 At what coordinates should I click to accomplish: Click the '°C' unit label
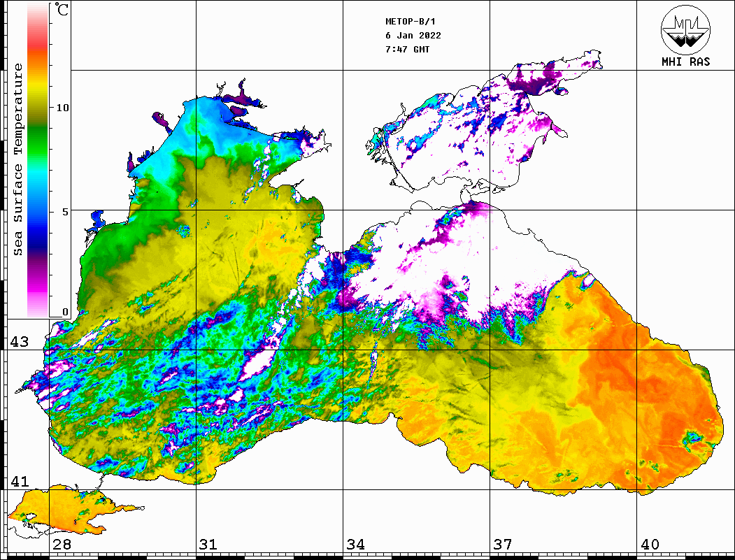tap(62, 9)
